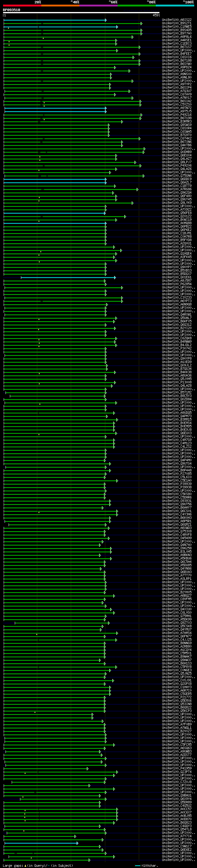Click the cyan alignment bar for UniRef100_A8IS22
Screen dimensions: 197x868
(55, 20)
